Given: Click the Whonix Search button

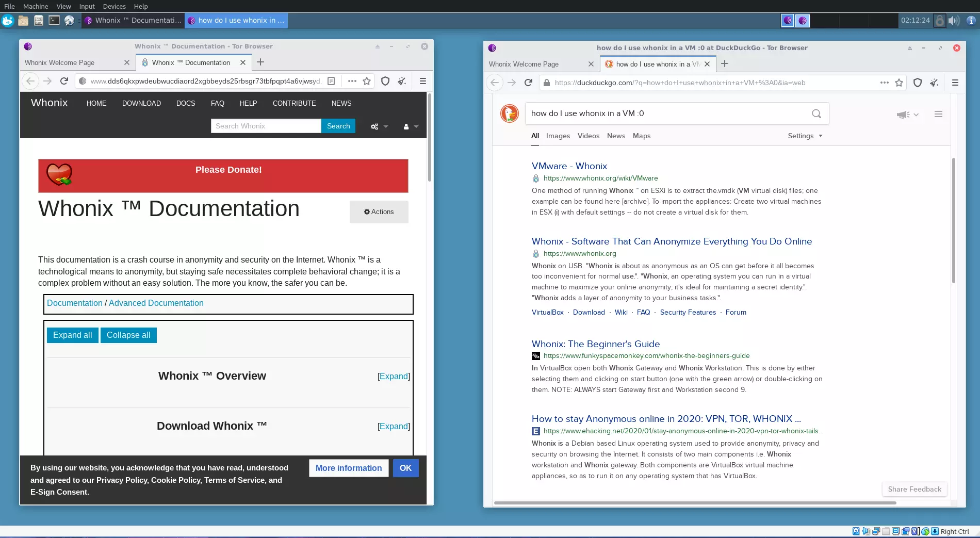Looking at the screenshot, I should [338, 126].
